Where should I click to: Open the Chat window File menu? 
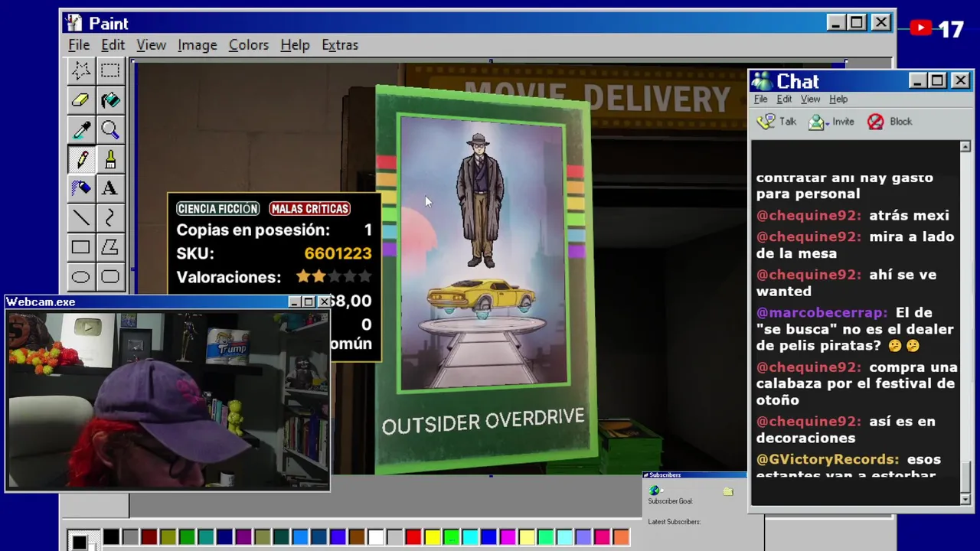[760, 99]
